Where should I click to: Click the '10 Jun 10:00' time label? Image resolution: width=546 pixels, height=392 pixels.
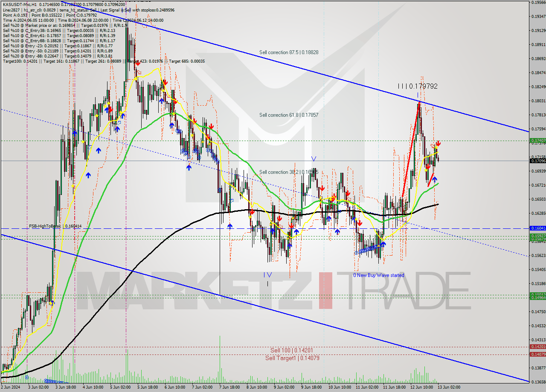tap(339, 387)
